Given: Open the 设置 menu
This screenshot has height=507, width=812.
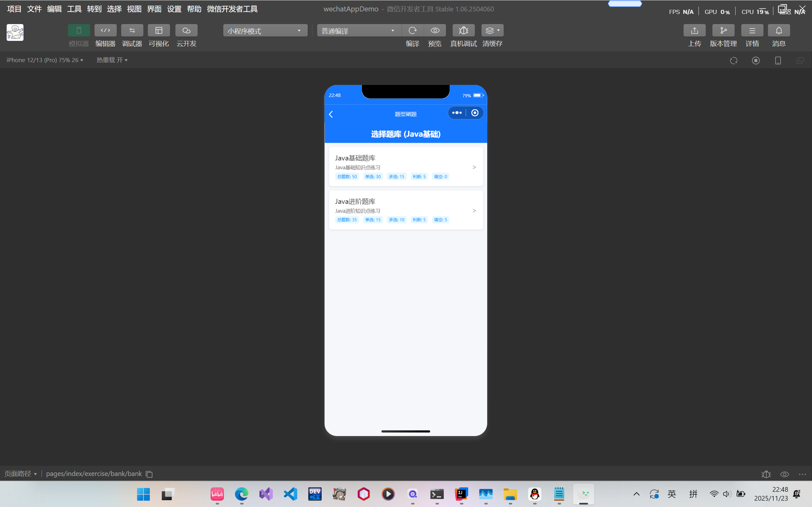Looking at the screenshot, I should (x=174, y=9).
